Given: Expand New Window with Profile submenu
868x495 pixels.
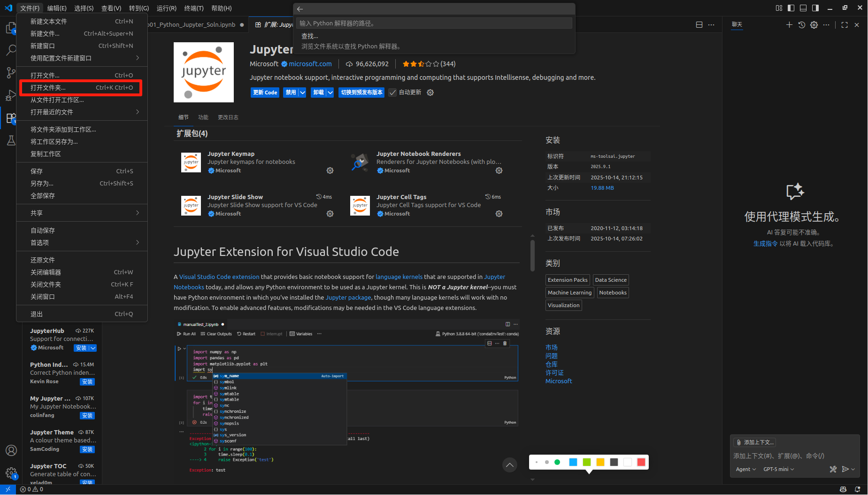Looking at the screenshot, I should (x=82, y=58).
